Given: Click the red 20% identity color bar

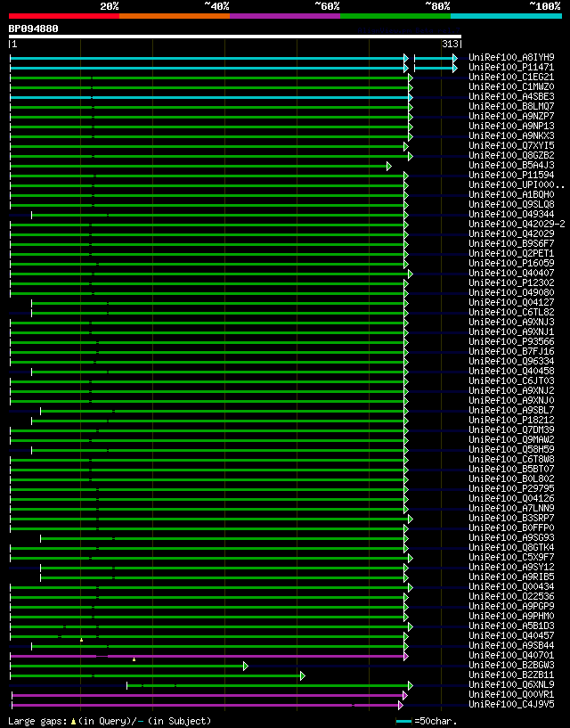Looking at the screenshot, I should [x=64, y=16].
